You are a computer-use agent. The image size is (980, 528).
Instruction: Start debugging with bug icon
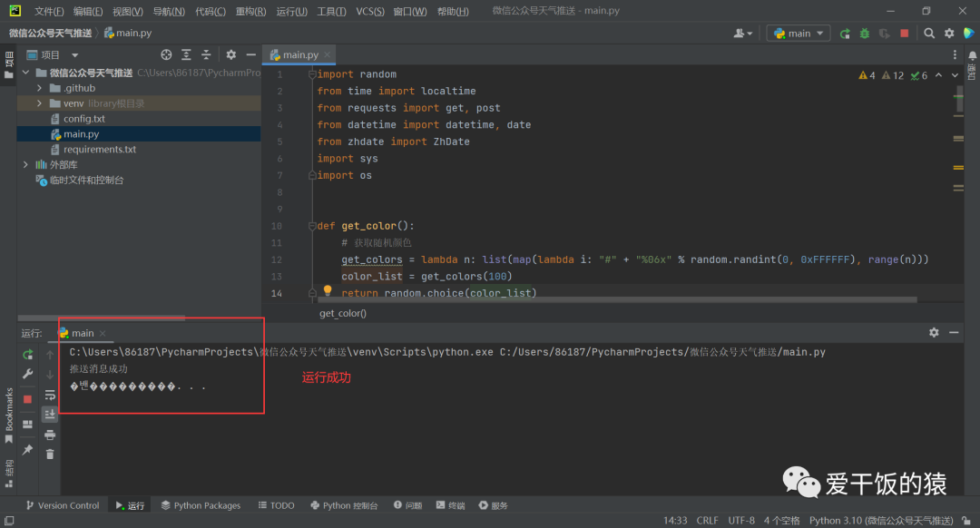(x=865, y=34)
